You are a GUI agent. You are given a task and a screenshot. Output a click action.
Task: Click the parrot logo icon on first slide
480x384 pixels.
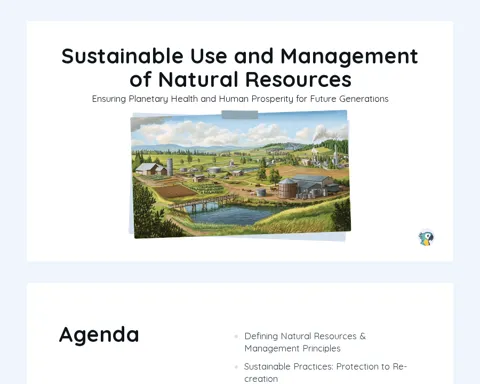(x=426, y=238)
